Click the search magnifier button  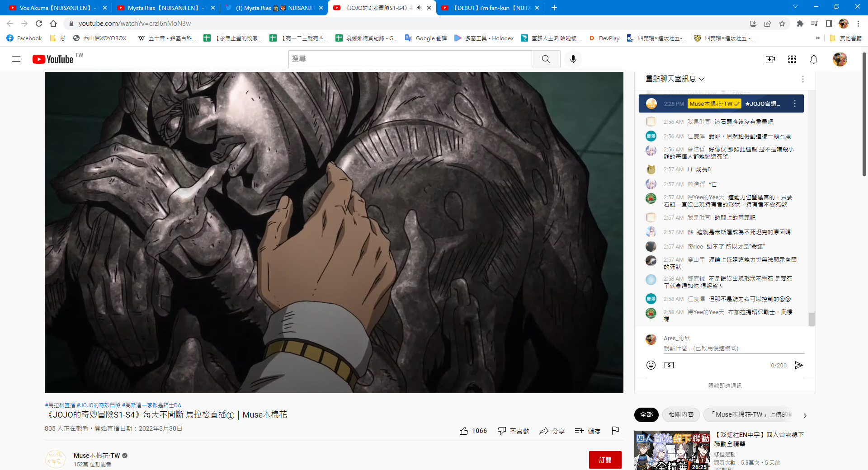pos(546,59)
